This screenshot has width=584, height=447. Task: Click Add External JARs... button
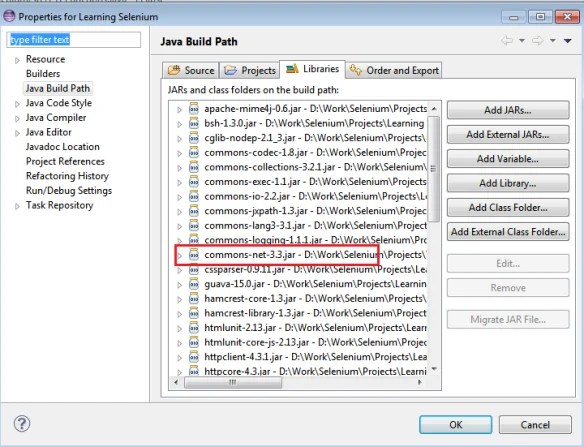point(508,134)
